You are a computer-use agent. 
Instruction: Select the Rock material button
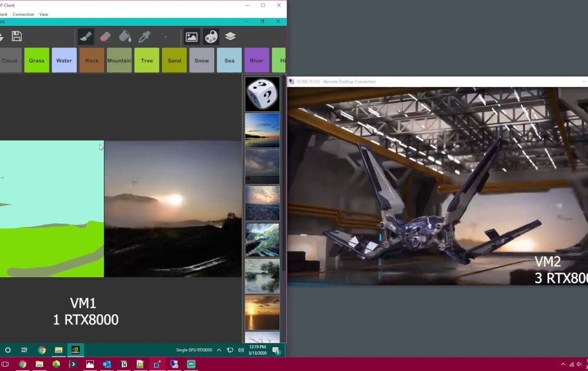point(92,60)
